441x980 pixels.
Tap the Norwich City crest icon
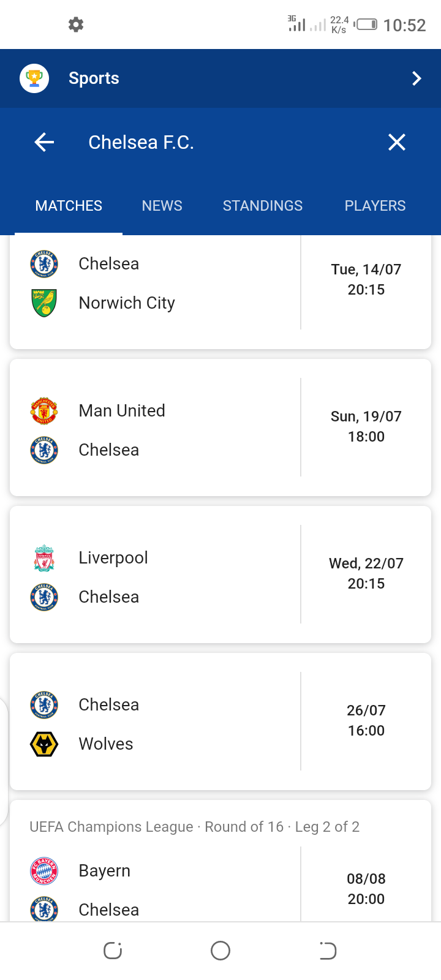(44, 303)
